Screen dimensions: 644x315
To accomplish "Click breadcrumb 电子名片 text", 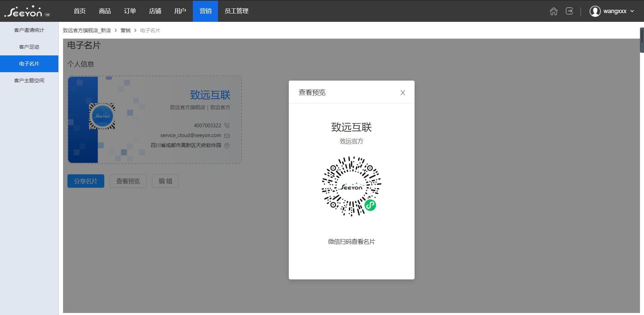I will pyautogui.click(x=150, y=31).
